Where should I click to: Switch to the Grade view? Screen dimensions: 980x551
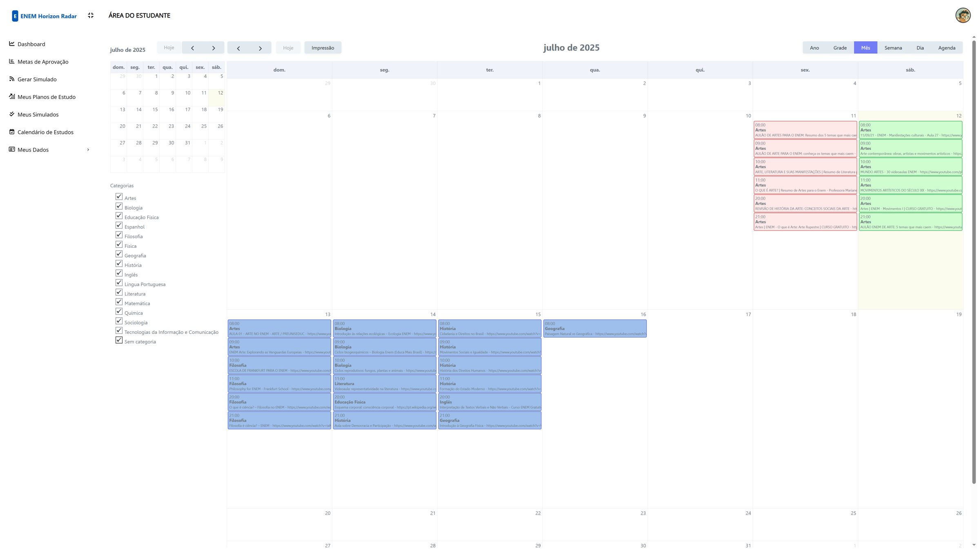(840, 48)
